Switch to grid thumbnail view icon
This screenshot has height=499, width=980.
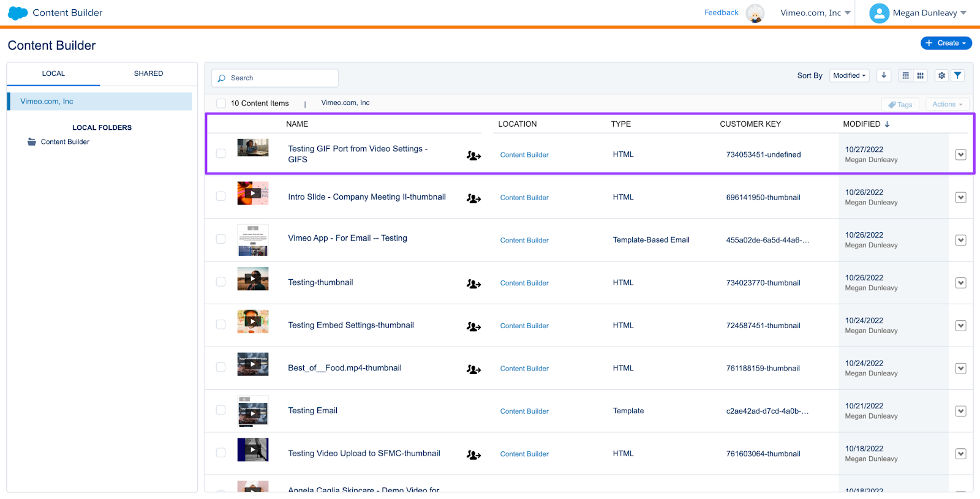(x=920, y=75)
